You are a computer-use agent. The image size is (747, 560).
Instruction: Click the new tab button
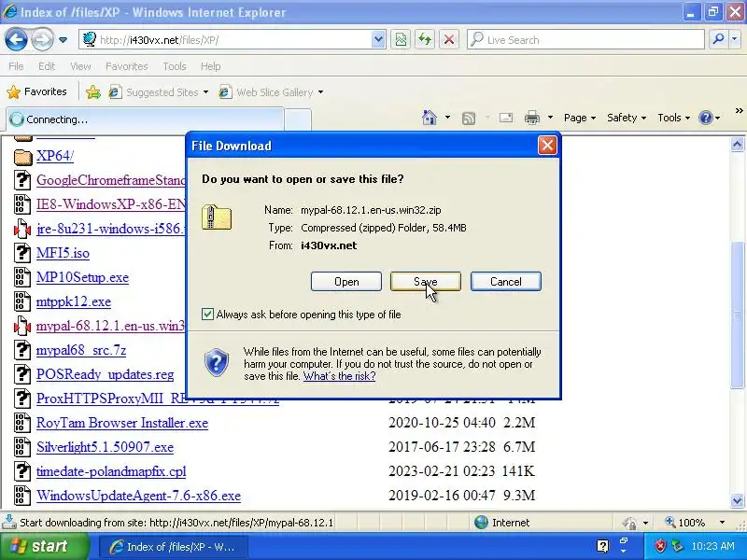[298, 119]
